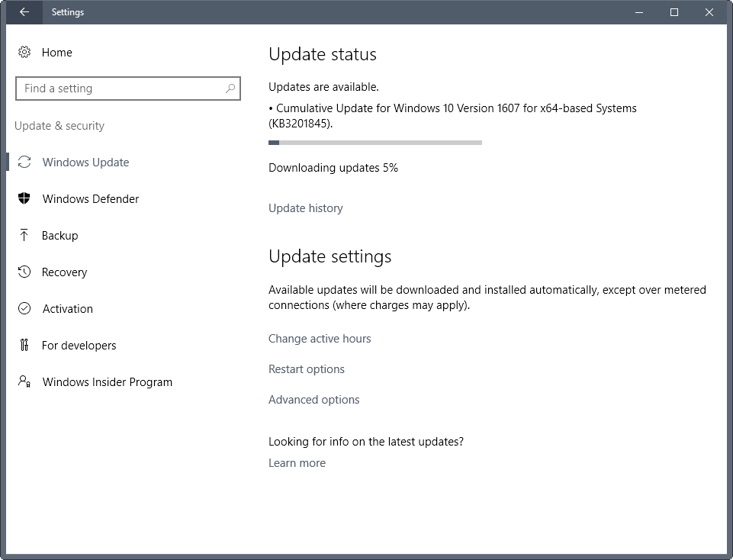733x560 pixels.
Task: Open the Activation section
Action: tap(68, 309)
